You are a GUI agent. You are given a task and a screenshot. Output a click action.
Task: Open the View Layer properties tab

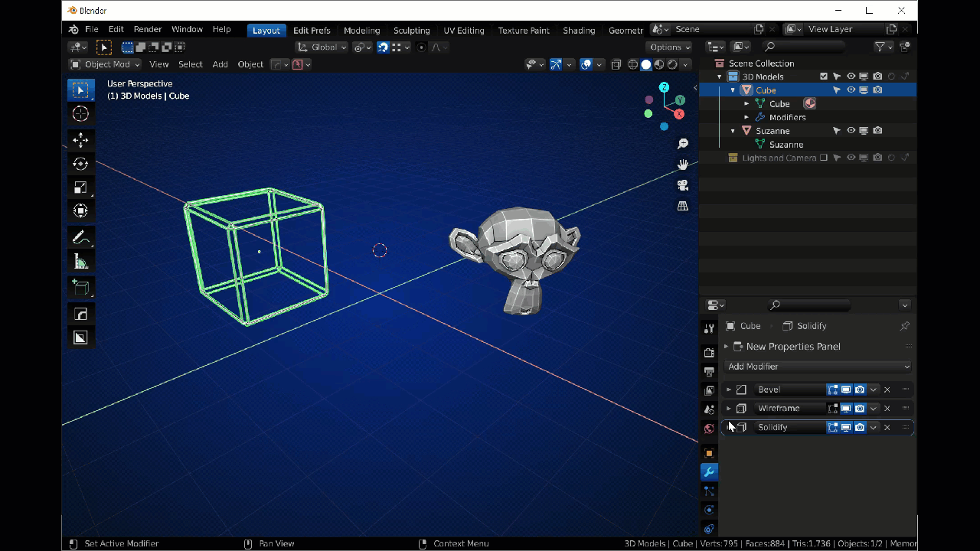tap(709, 391)
